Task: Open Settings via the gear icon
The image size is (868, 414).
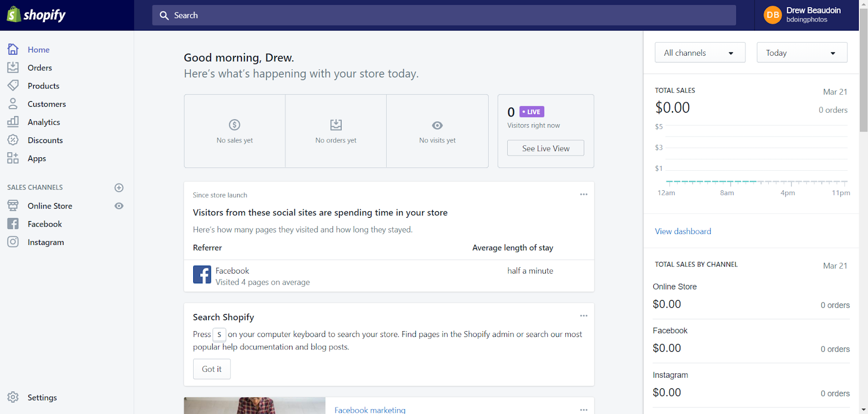Action: 13,397
